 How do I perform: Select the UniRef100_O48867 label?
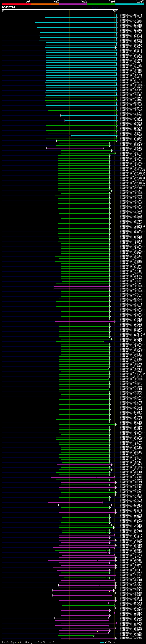coord(131,439)
